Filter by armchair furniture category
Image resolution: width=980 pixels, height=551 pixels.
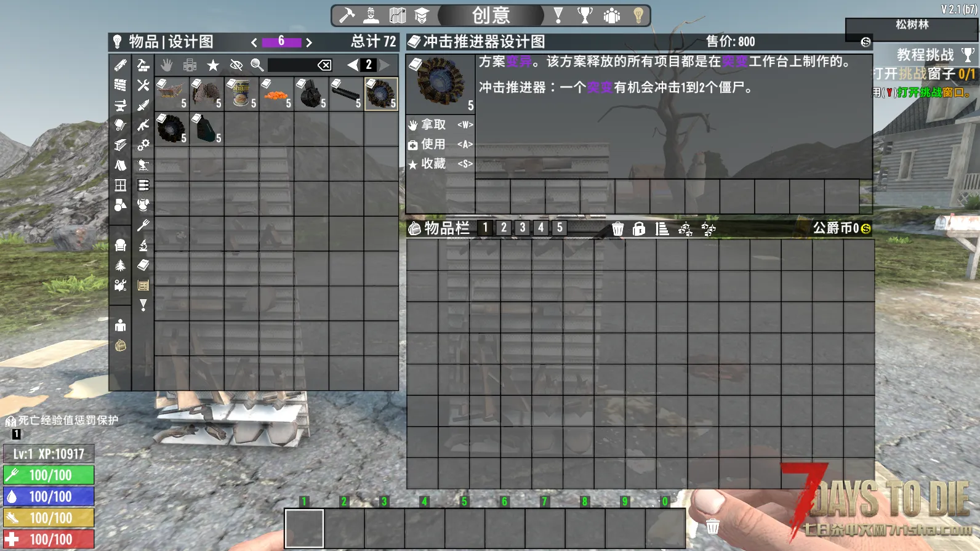click(x=121, y=245)
